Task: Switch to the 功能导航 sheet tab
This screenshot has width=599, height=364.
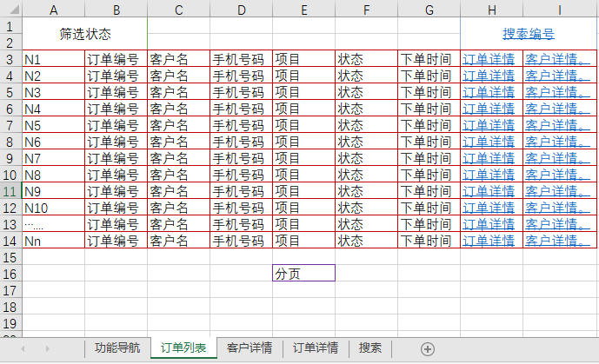Action: (116, 348)
